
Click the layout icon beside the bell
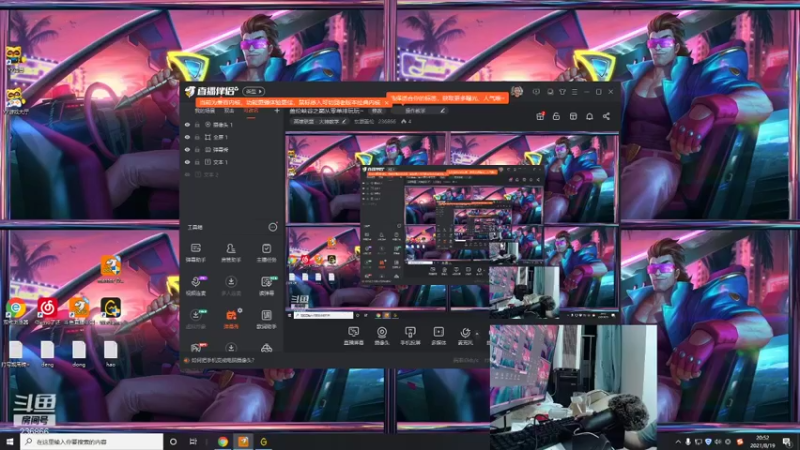pos(573,116)
